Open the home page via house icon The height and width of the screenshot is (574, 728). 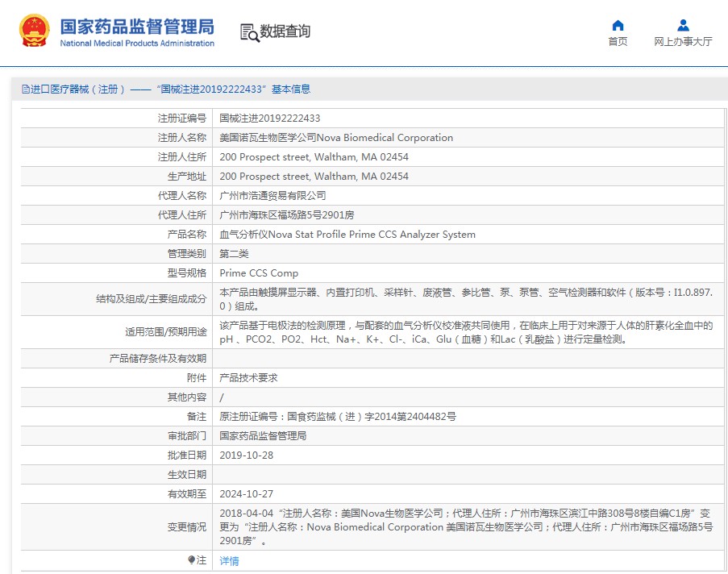[618, 25]
